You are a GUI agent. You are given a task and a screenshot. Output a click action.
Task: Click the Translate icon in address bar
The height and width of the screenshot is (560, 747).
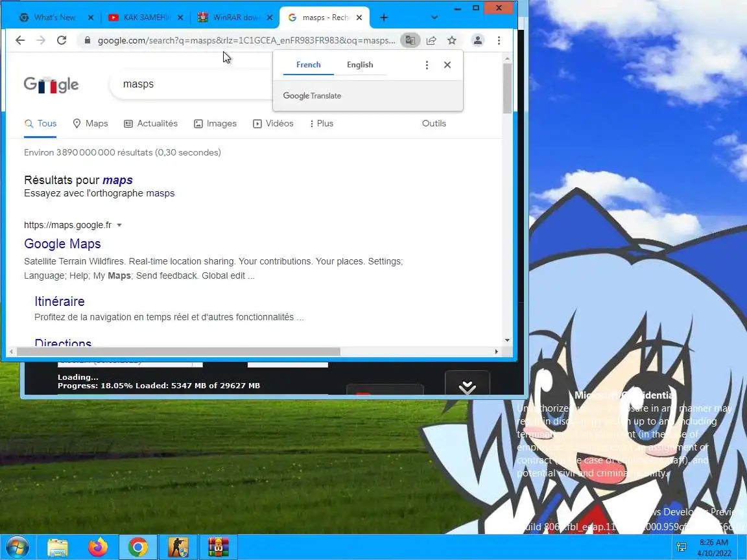(410, 40)
